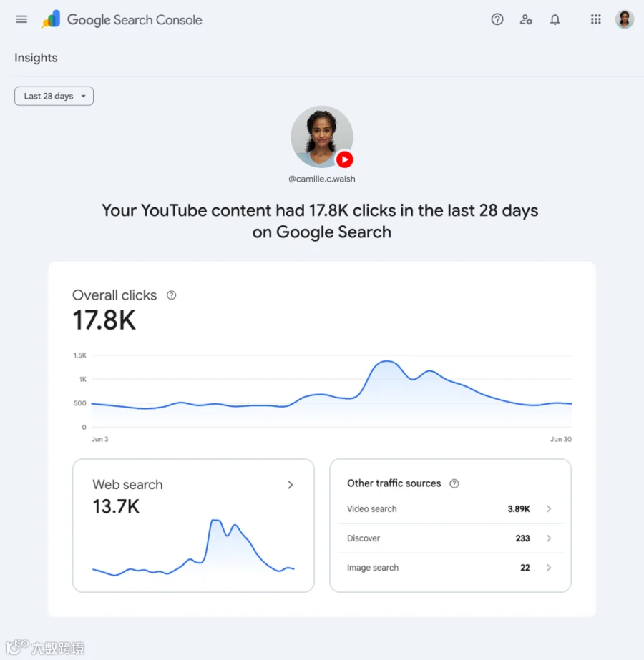This screenshot has height=660, width=644.
Task: Open the Discover row
Action: [450, 538]
